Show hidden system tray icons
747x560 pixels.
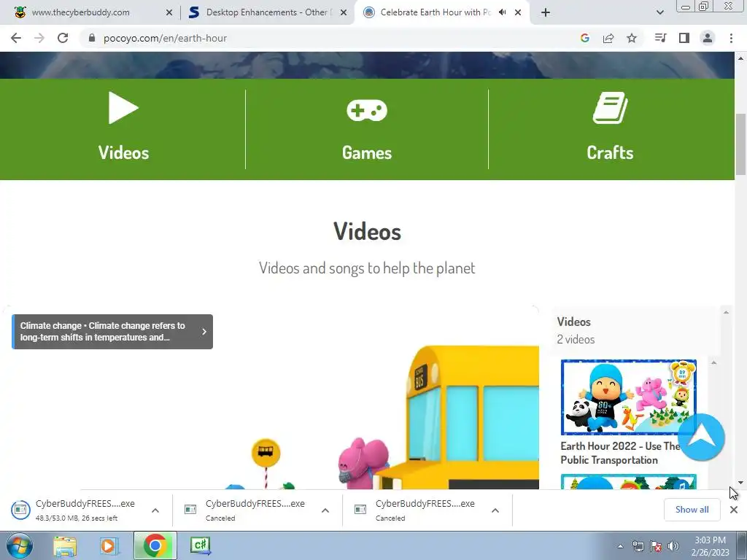click(620, 546)
